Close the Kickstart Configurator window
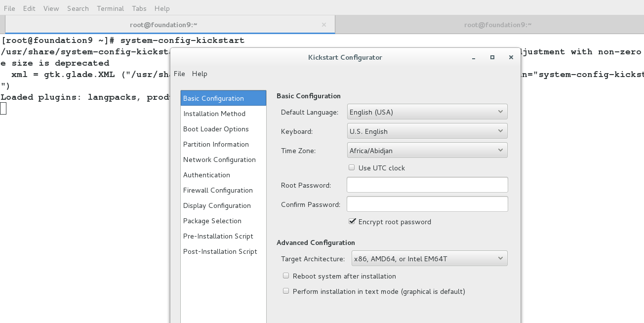 (511, 57)
